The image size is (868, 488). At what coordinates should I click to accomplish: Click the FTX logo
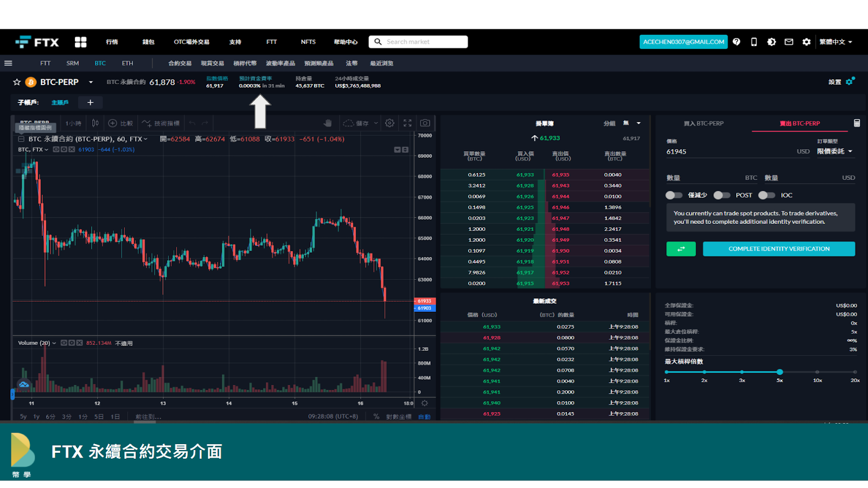tap(37, 42)
